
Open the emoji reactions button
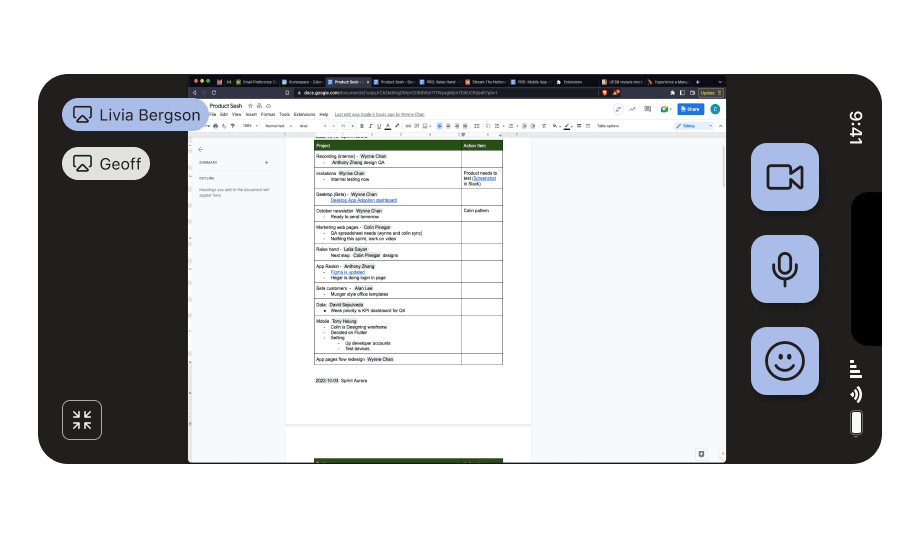tap(784, 361)
